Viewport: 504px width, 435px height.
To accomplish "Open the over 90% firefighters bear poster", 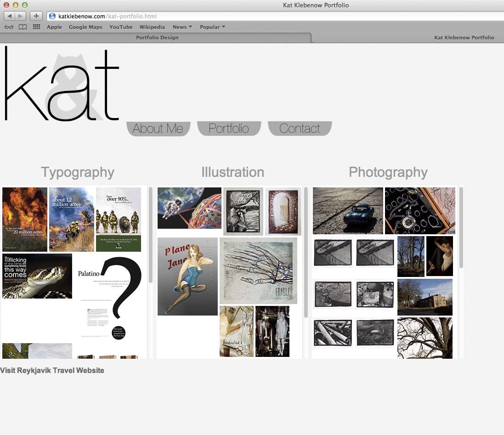I will pos(119,220).
